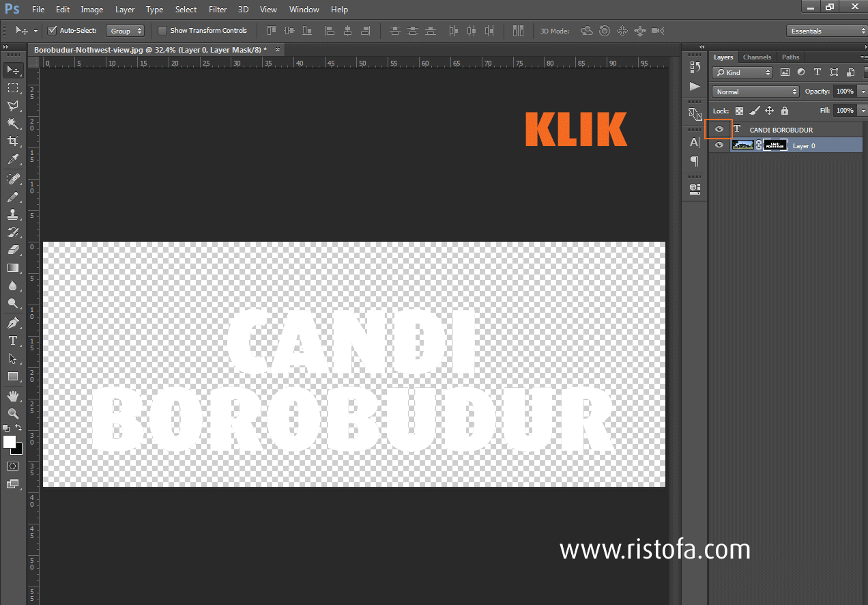Select the Crop tool
The width and height of the screenshot is (868, 605).
[x=12, y=141]
